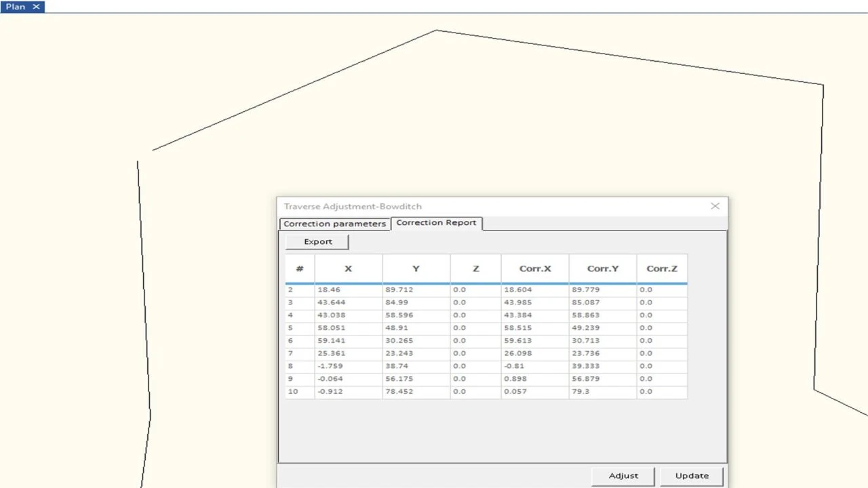Click the Export button

(317, 241)
